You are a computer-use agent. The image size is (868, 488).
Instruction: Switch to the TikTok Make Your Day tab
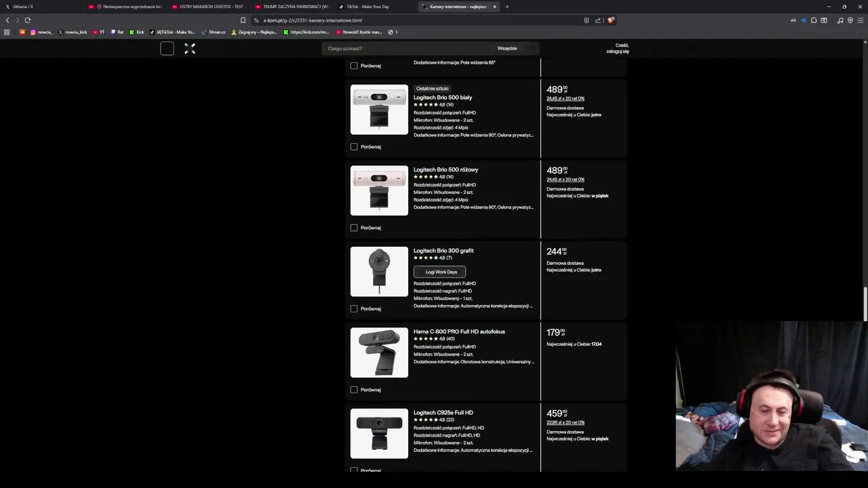click(376, 7)
